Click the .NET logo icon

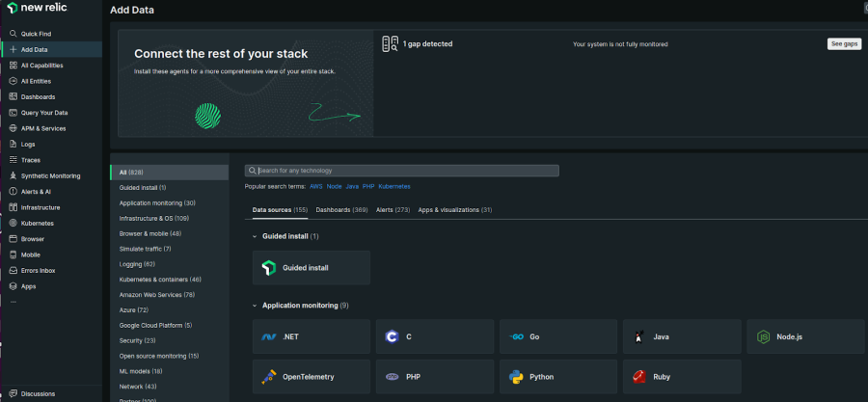click(x=268, y=336)
